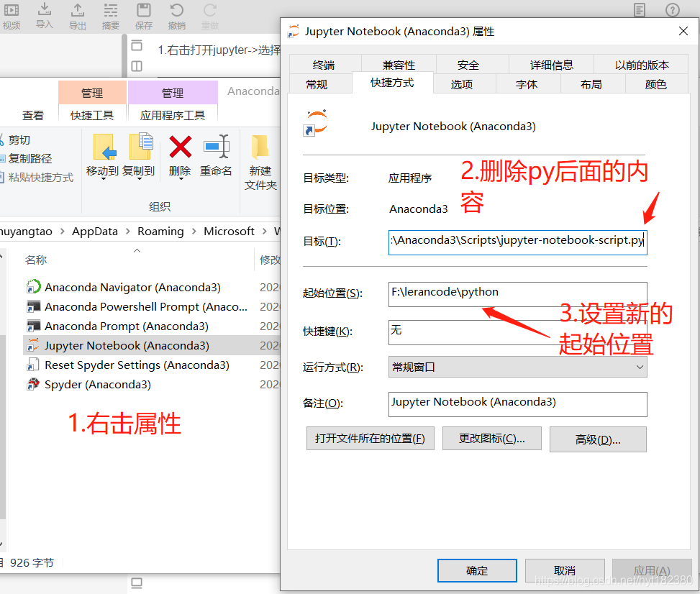The width and height of the screenshot is (700, 594).
Task: Click the split-pane layout icon beside note
Action: (137, 66)
